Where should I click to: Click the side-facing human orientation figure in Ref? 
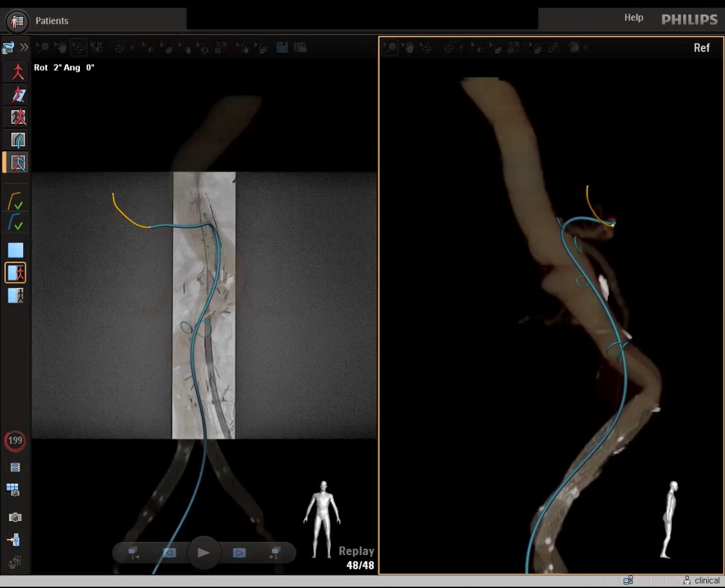click(668, 520)
